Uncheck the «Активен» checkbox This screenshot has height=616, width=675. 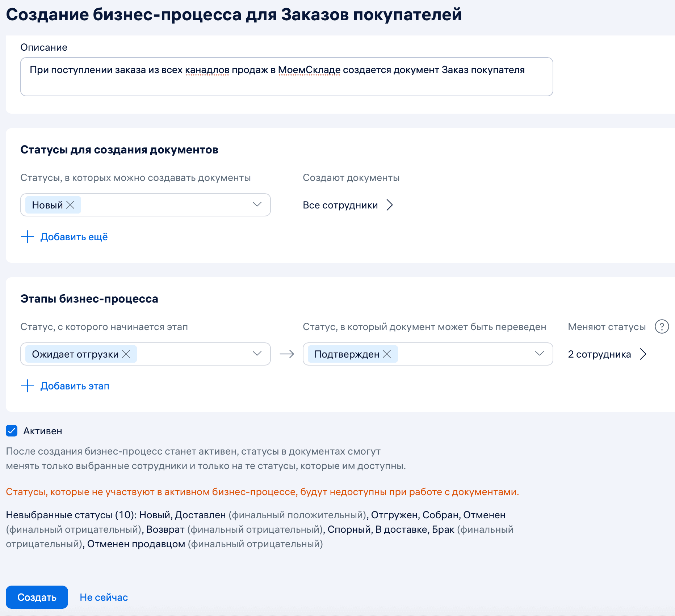pos(11,430)
